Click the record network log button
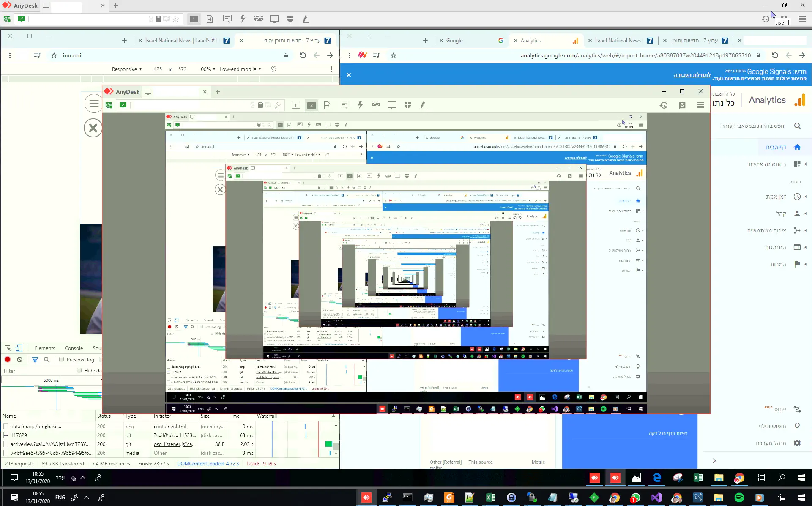This screenshot has width=812, height=506. 8,359
